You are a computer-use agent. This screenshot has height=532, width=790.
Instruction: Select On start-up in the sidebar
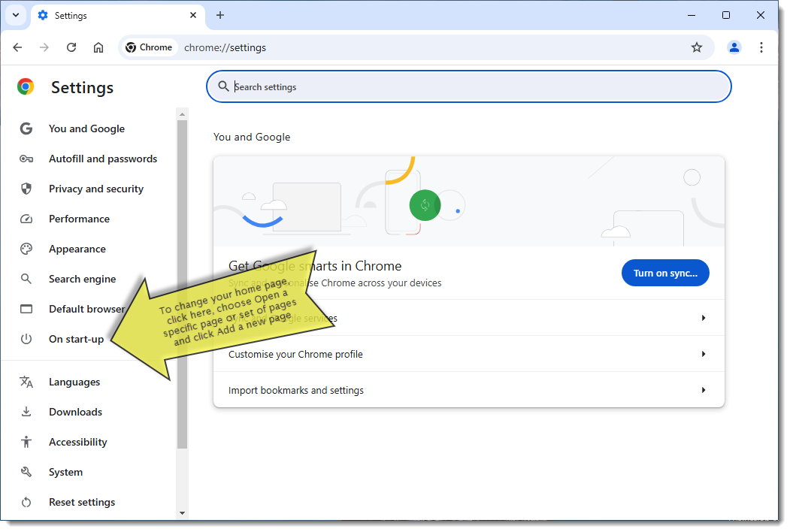77,339
